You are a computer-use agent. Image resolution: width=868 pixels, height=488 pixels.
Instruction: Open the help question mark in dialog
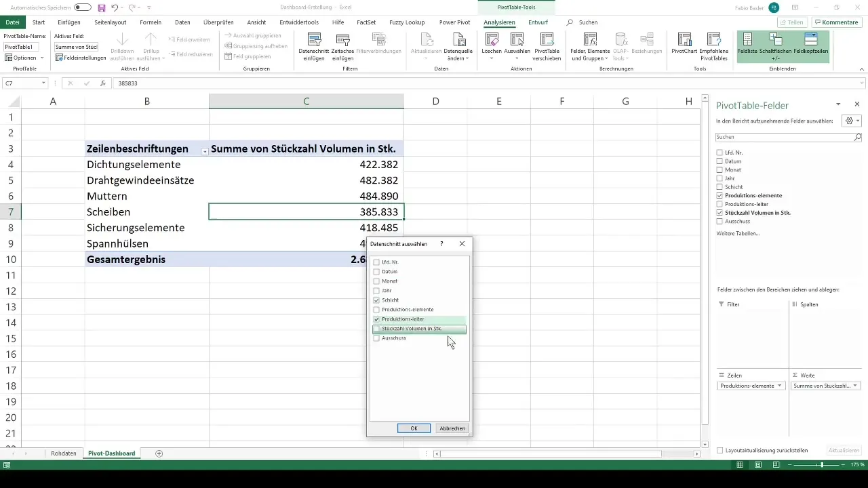tap(441, 243)
